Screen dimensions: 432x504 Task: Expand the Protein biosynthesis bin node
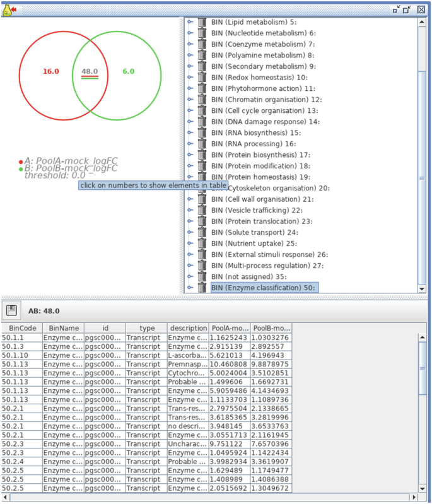click(190, 155)
